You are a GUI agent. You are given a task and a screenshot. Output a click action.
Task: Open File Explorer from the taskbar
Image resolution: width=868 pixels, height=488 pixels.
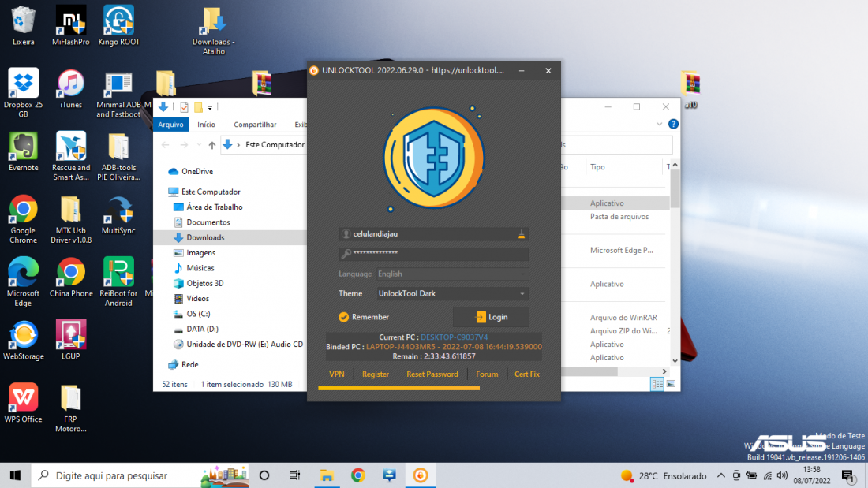coord(327,475)
